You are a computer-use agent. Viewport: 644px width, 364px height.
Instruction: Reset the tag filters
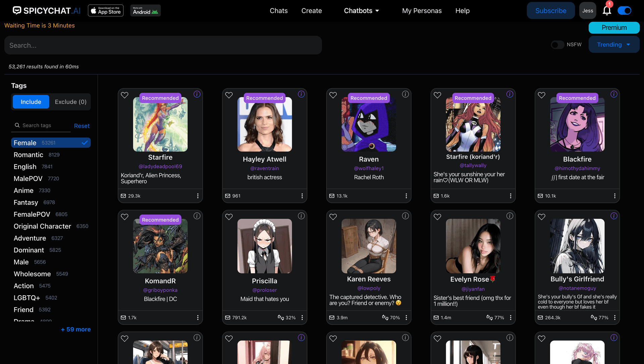82,126
